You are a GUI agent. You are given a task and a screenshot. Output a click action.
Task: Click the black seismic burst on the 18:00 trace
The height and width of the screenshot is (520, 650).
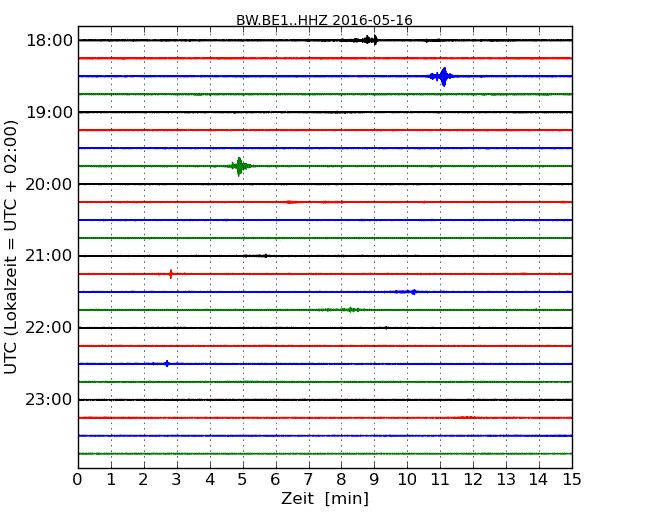pos(368,40)
